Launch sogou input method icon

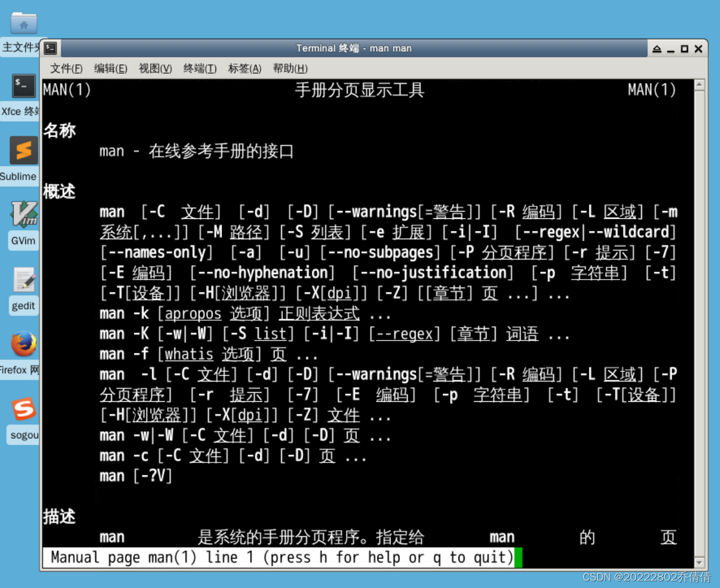22,410
